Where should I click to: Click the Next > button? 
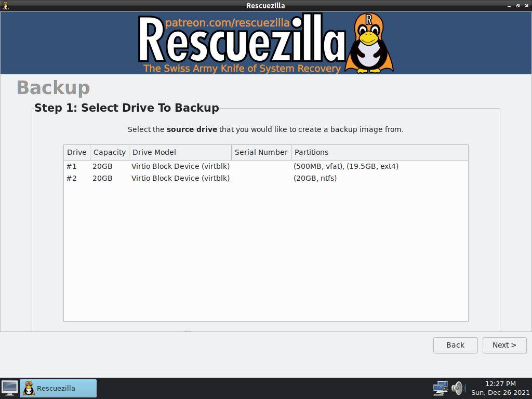coord(504,345)
